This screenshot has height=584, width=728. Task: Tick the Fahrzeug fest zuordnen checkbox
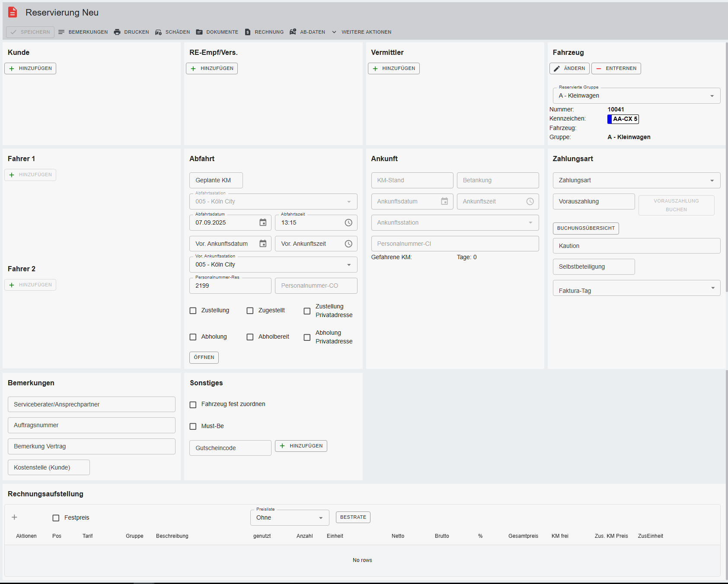click(193, 404)
